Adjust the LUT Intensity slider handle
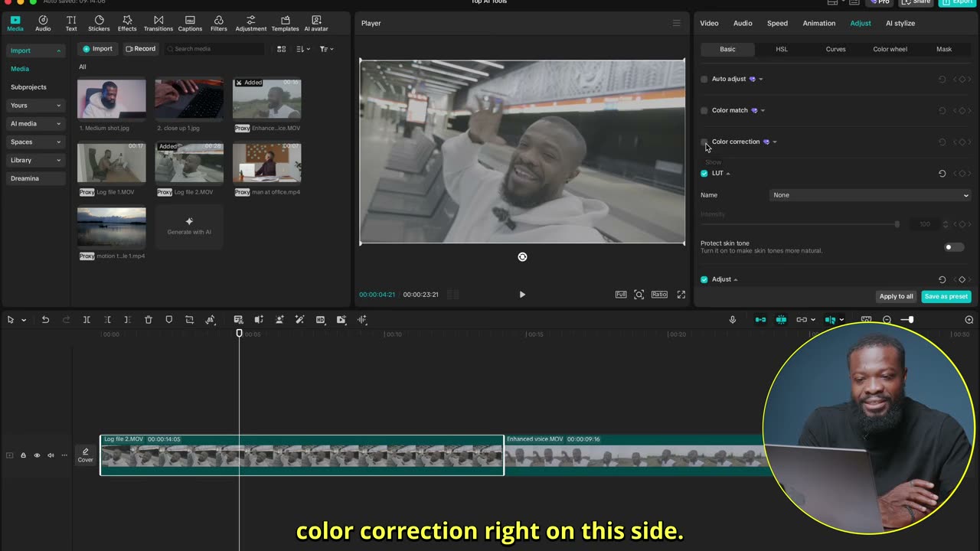 click(897, 224)
